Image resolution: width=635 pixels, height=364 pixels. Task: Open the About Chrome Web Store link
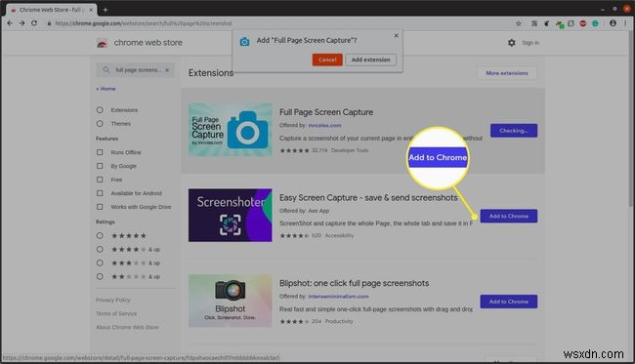tap(127, 327)
